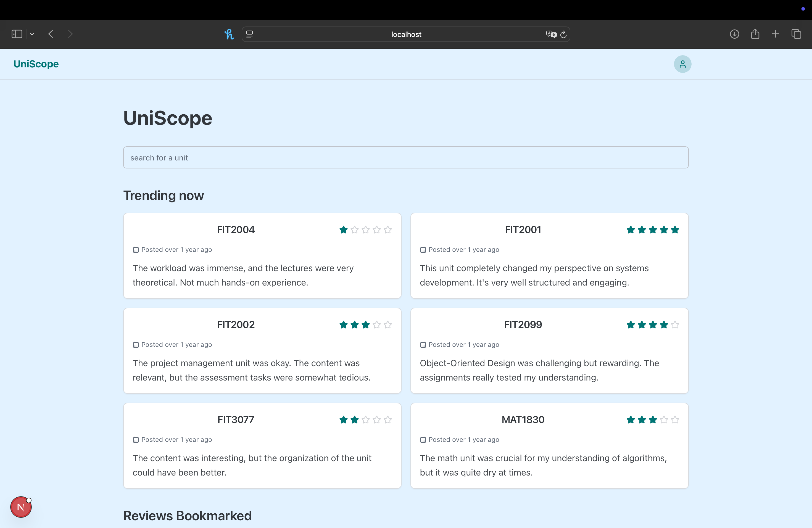Show the tab overview
The width and height of the screenshot is (812, 528).
796,34
